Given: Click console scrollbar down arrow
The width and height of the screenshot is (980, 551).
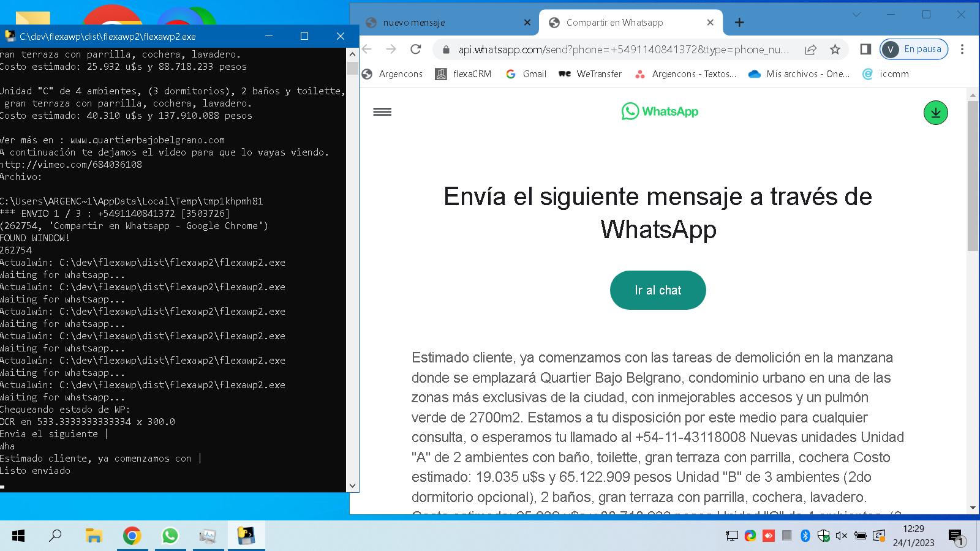Looking at the screenshot, I should pyautogui.click(x=352, y=485).
